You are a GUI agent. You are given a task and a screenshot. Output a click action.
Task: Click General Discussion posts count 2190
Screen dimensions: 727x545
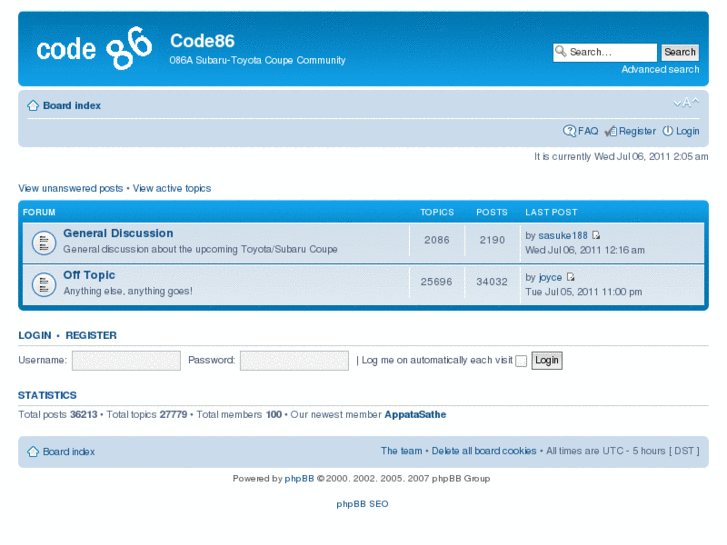tap(492, 240)
